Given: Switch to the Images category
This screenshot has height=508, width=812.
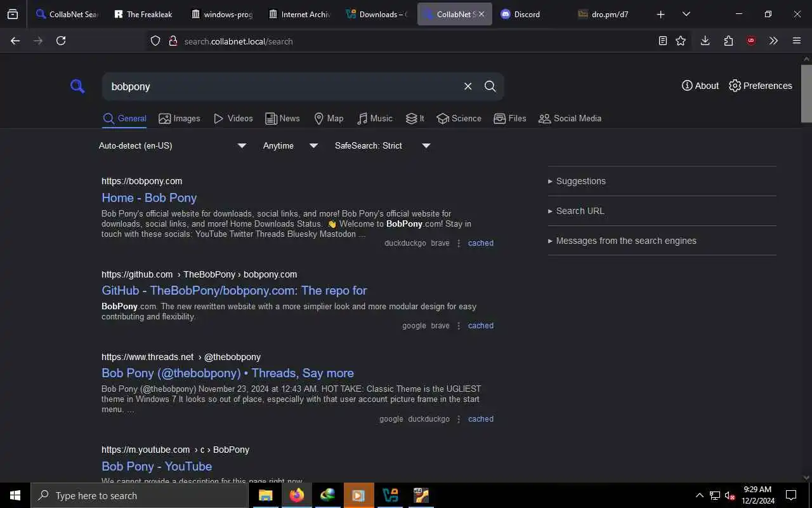Looking at the screenshot, I should tap(180, 119).
